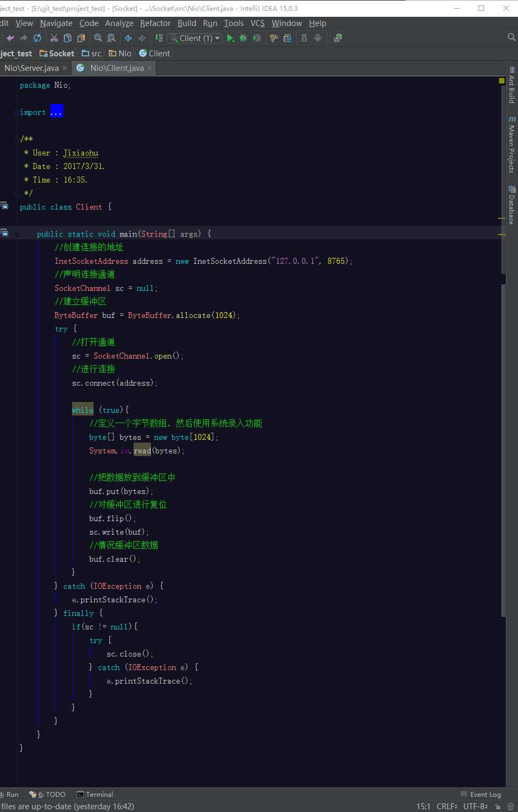This screenshot has height=812, width=518.
Task: Toggle read-only lock in status bar
Action: [x=497, y=807]
